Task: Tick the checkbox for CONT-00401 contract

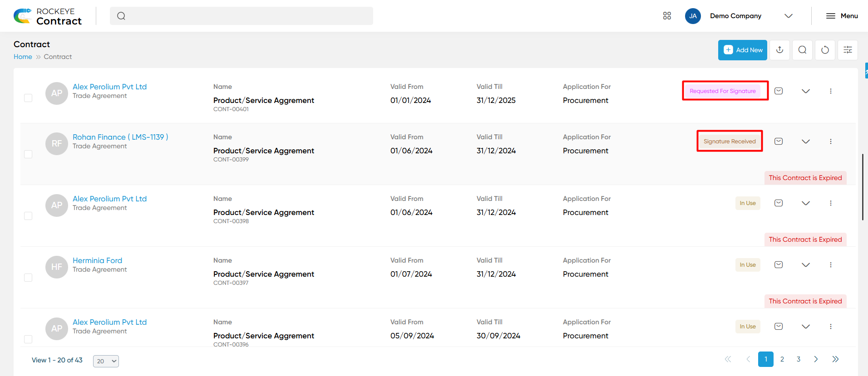Action: pos(28,98)
